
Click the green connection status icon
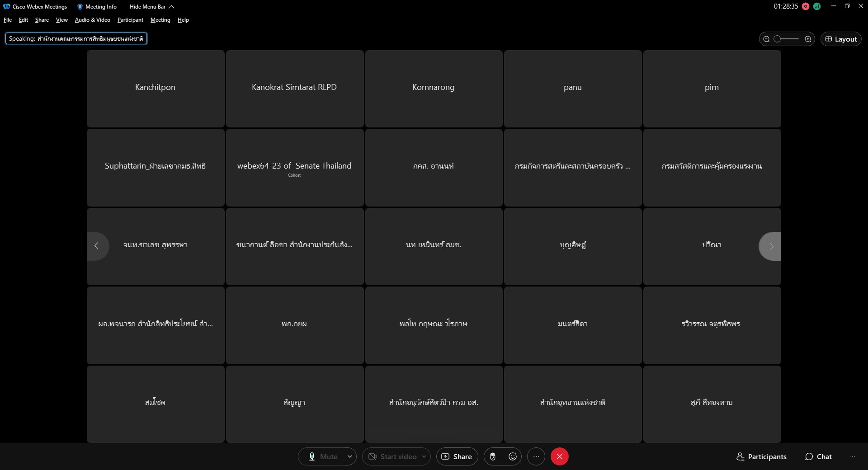[817, 6]
